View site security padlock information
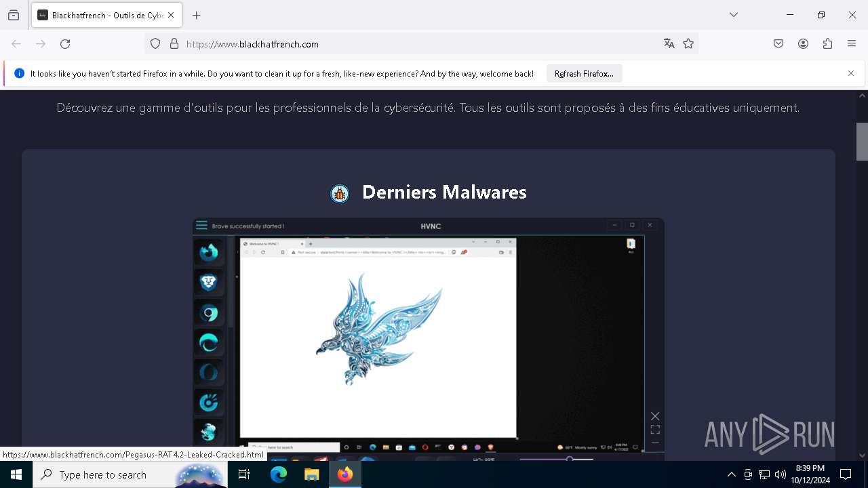The height and width of the screenshot is (488, 868). click(174, 44)
